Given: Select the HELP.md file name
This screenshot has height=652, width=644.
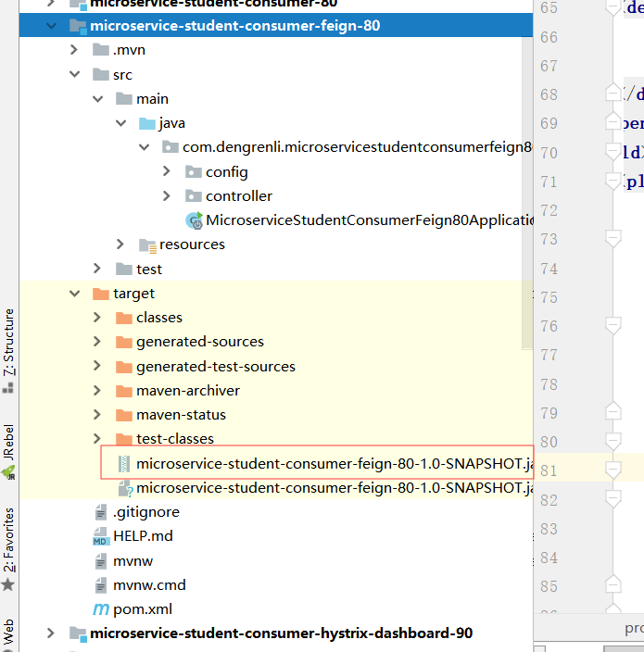Looking at the screenshot, I should tap(143, 536).
